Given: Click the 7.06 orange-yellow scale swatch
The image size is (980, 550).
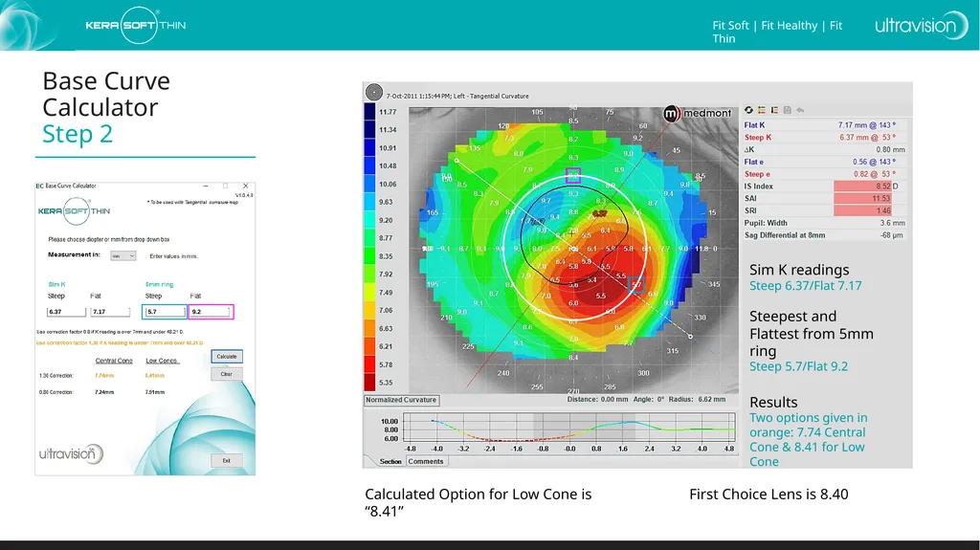Looking at the screenshot, I should coord(369,310).
